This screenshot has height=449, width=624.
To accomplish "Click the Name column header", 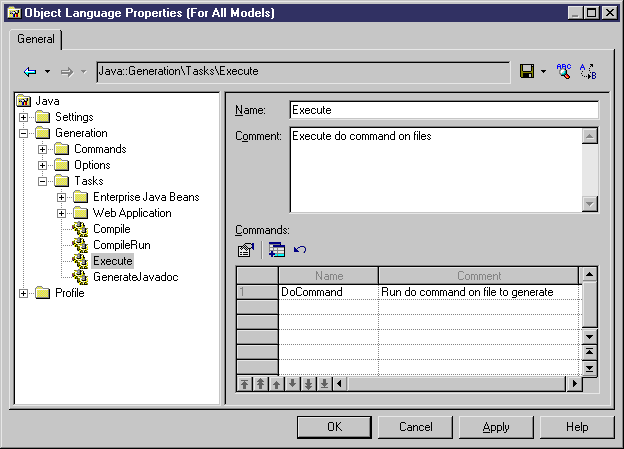I will (x=328, y=275).
